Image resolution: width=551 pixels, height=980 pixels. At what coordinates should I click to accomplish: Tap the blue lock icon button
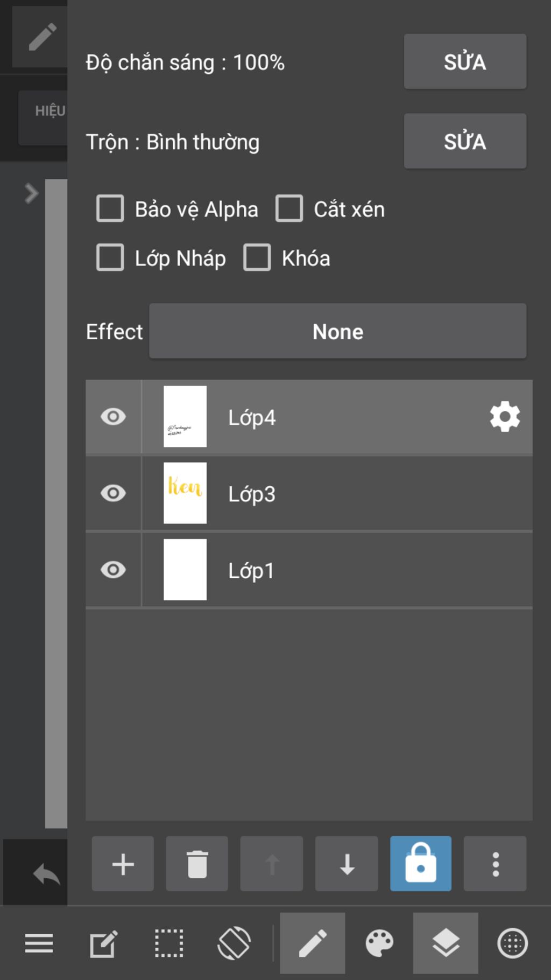click(421, 864)
